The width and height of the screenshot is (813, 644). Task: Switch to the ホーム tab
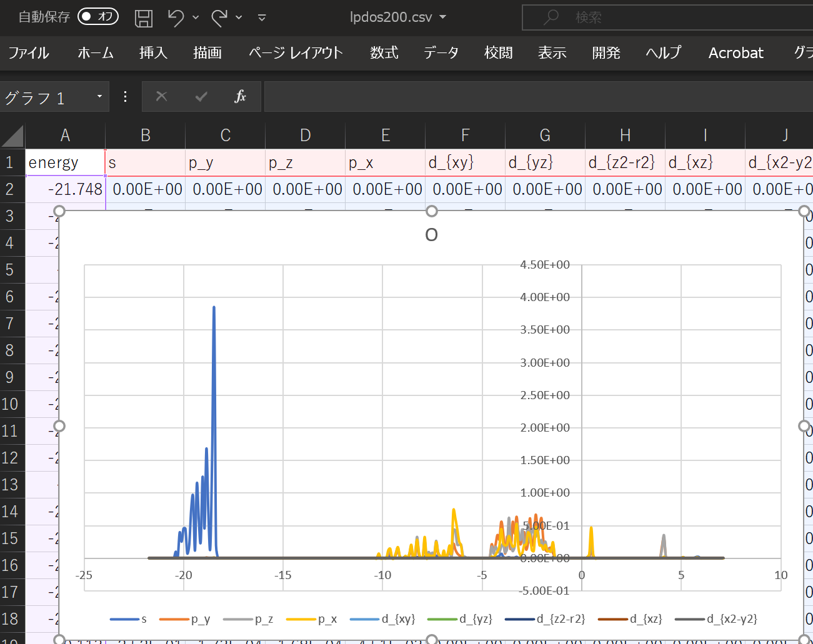tap(95, 53)
